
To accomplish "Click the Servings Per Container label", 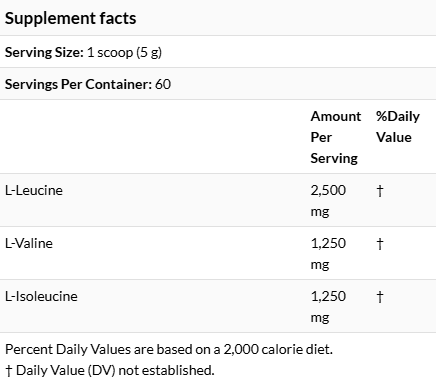I will point(78,84).
